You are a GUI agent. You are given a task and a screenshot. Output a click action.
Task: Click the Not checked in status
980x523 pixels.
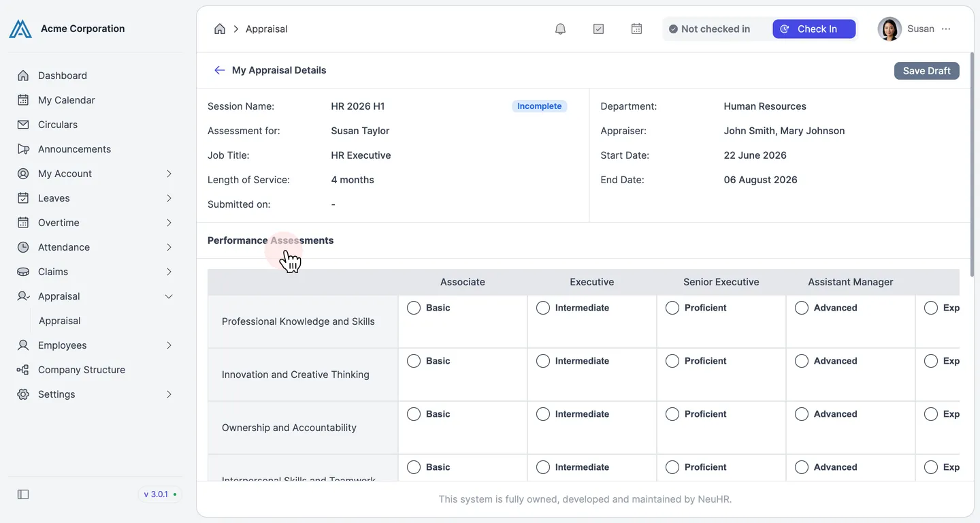coord(709,29)
